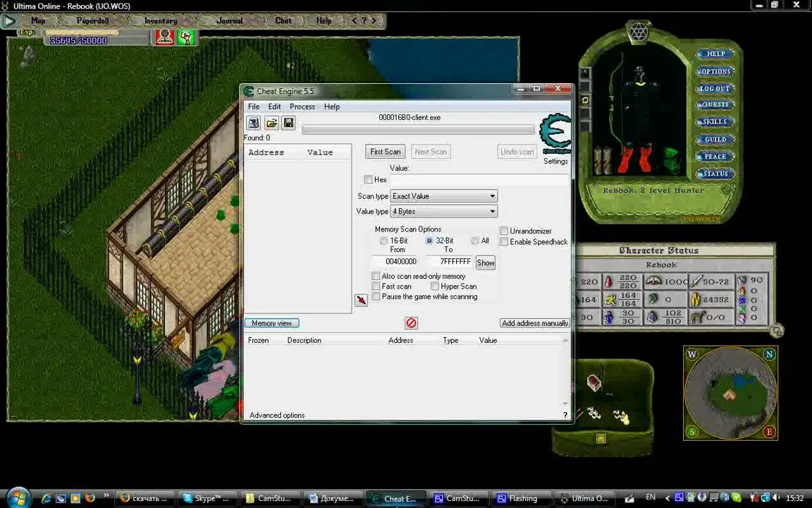Screen dimensions: 812x508
Task: Click the Cheat Engine Settings logo
Action: click(555, 134)
